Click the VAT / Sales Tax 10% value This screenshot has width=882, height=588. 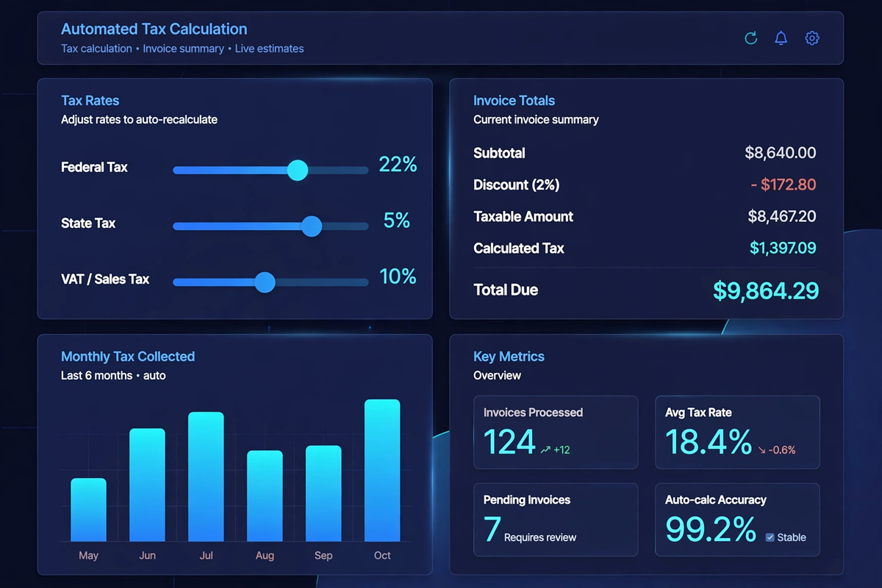[398, 276]
